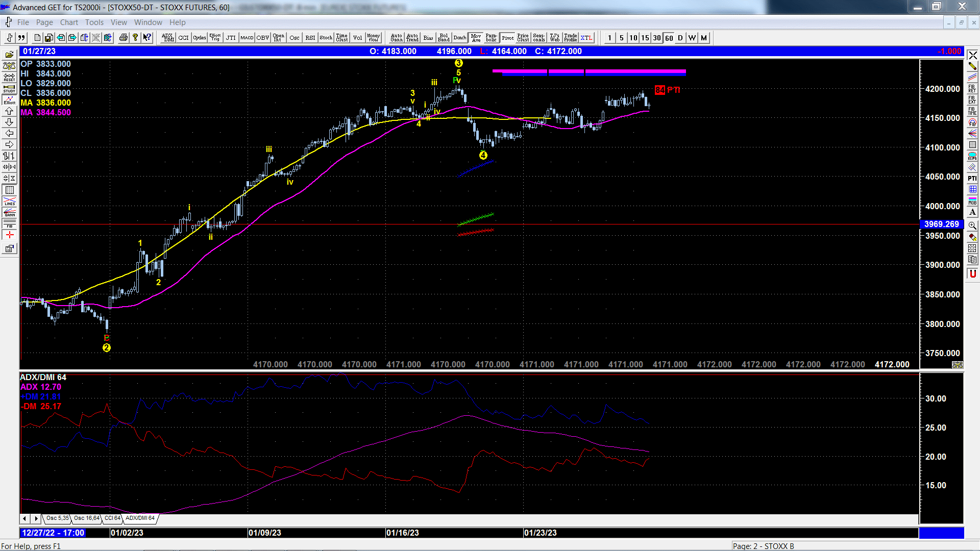Add the MACD indicator

point(247,38)
